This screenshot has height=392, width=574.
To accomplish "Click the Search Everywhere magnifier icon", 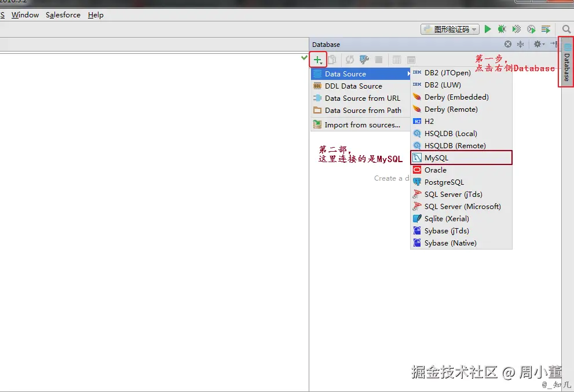I will [x=566, y=29].
